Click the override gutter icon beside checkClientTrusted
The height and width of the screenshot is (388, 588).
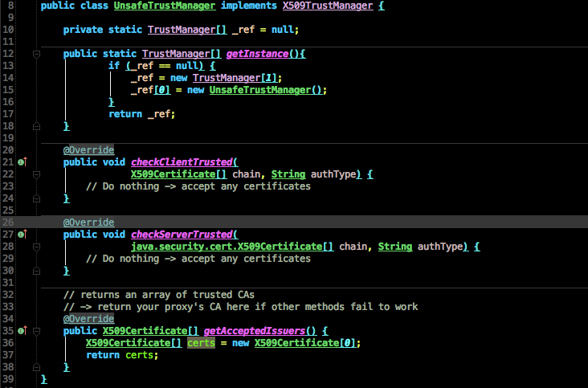(22, 162)
